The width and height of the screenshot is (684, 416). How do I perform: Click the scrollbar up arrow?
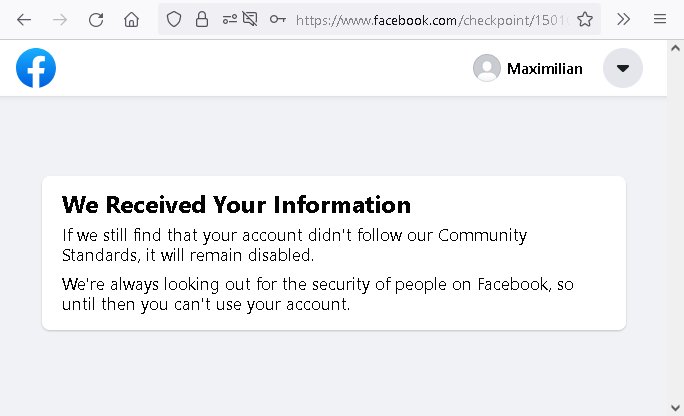[x=675, y=48]
